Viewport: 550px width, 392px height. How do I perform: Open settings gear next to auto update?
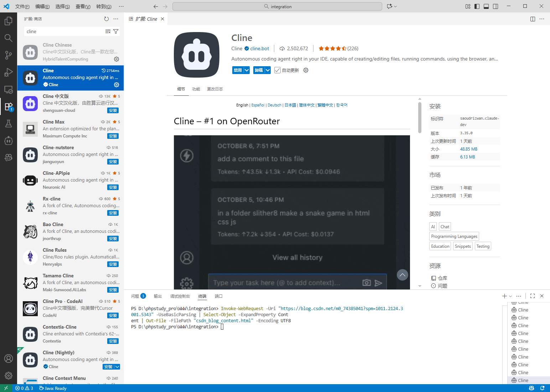306,70
